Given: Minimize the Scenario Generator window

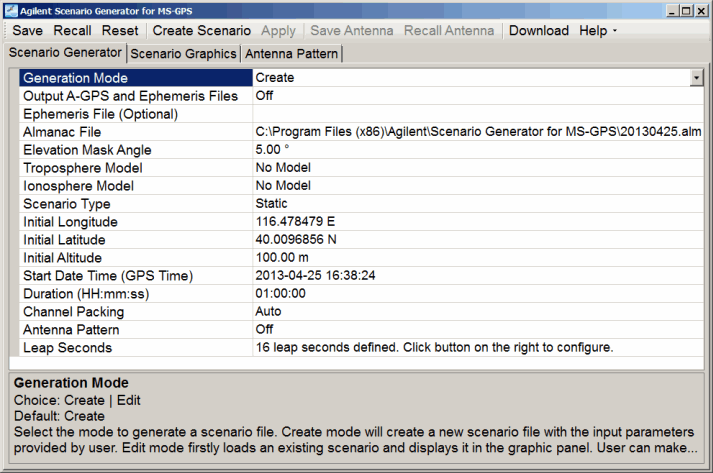Looking at the screenshot, I should (673, 10).
